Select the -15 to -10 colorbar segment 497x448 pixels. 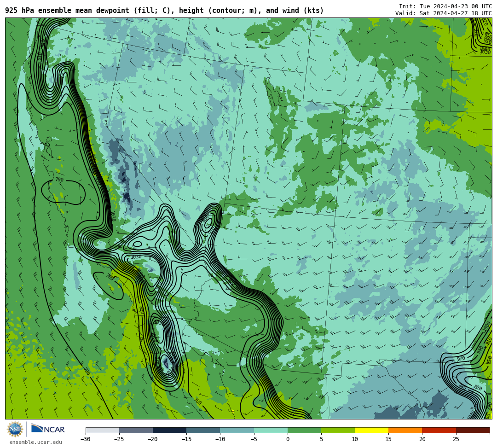pyautogui.click(x=203, y=430)
